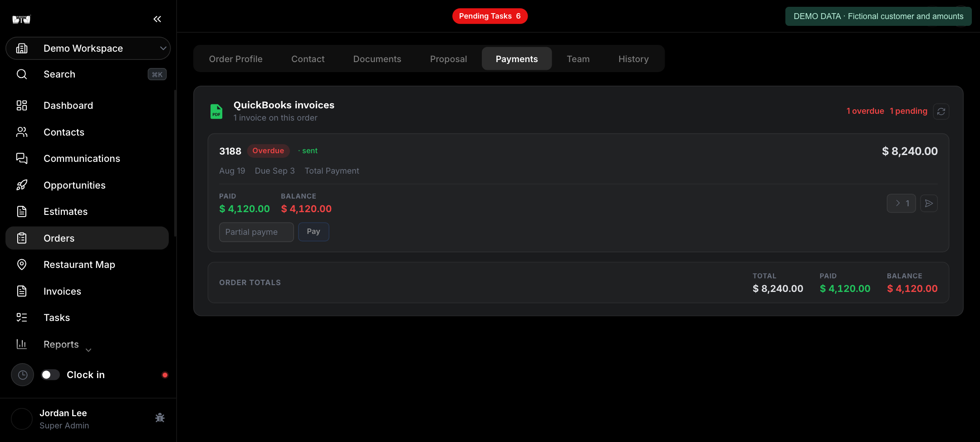The image size is (980, 442).
Task: Switch to Proposal tab
Action: 449,59
